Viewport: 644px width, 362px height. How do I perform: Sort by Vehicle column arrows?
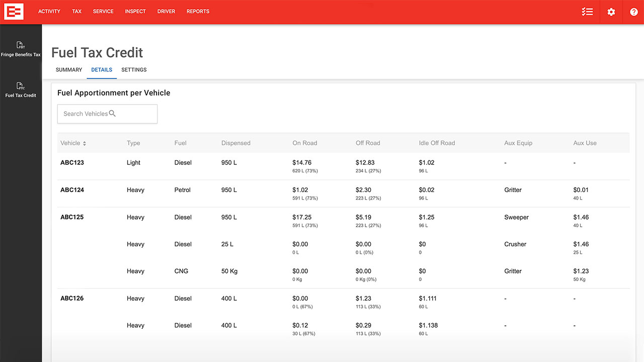click(85, 143)
